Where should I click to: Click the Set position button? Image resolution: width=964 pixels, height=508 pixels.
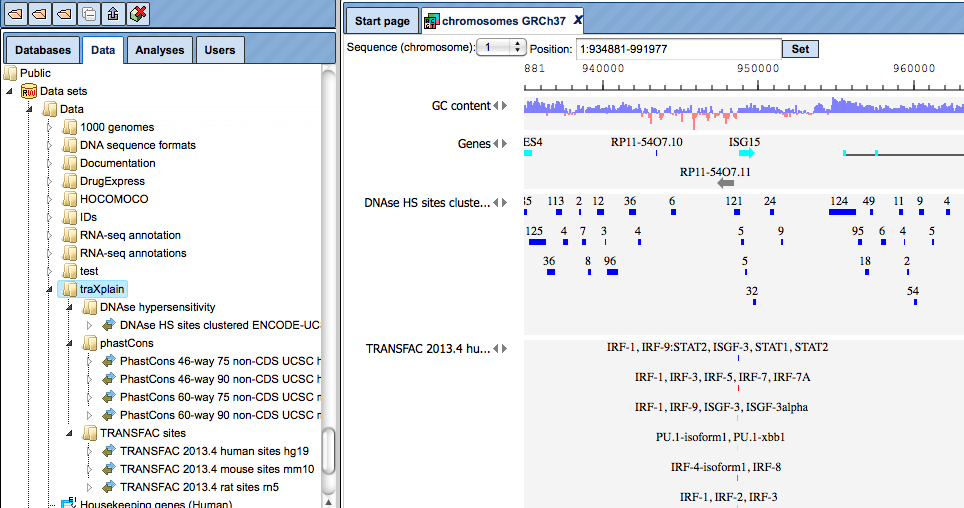[x=800, y=49]
